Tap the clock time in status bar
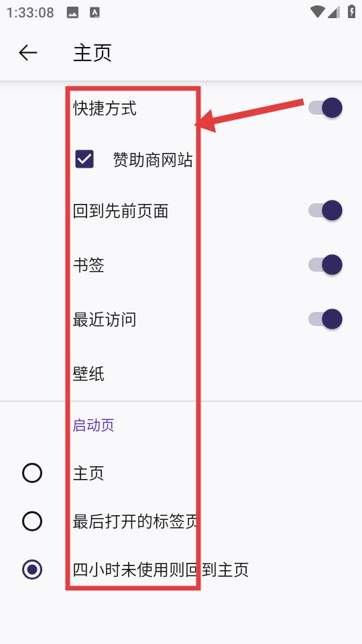Viewport: 362px width, 644px height. tap(30, 13)
